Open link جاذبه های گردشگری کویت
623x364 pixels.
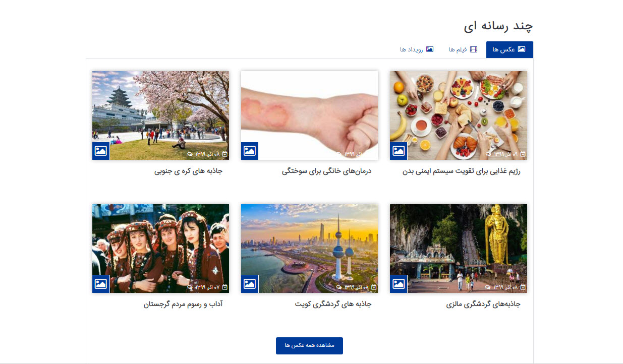point(333,305)
